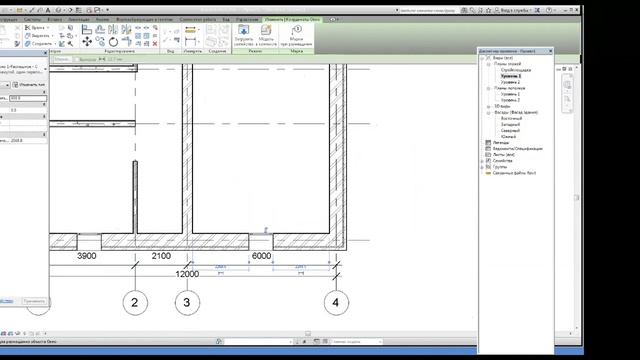The width and height of the screenshot is (640, 360).
Task: Open the Вставка ribbon tab
Action: tap(54, 20)
